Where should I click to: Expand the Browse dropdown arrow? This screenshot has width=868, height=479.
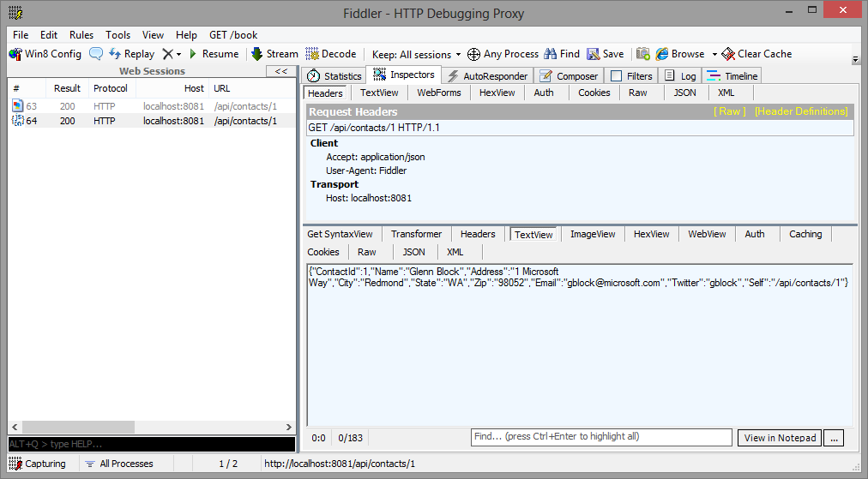[714, 55]
